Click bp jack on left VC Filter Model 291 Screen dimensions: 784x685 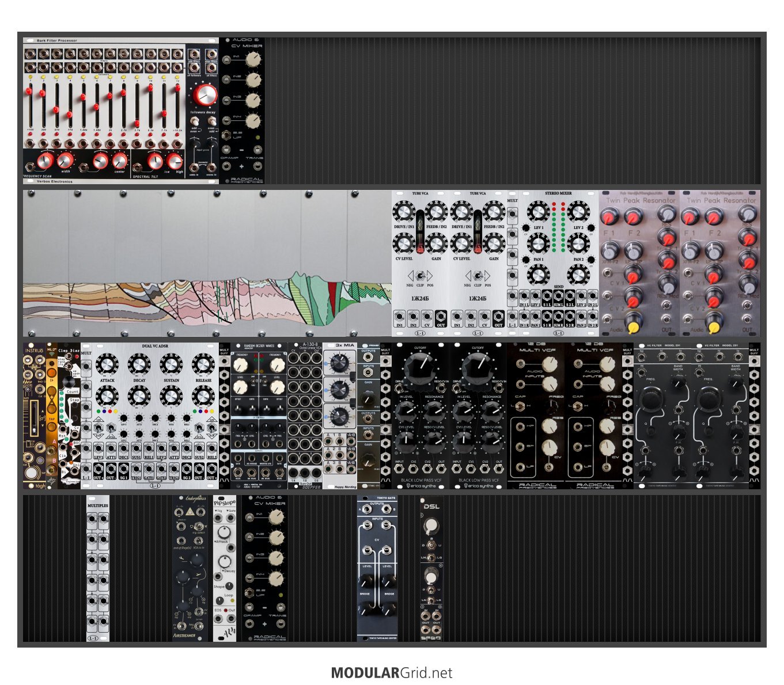coord(642,357)
